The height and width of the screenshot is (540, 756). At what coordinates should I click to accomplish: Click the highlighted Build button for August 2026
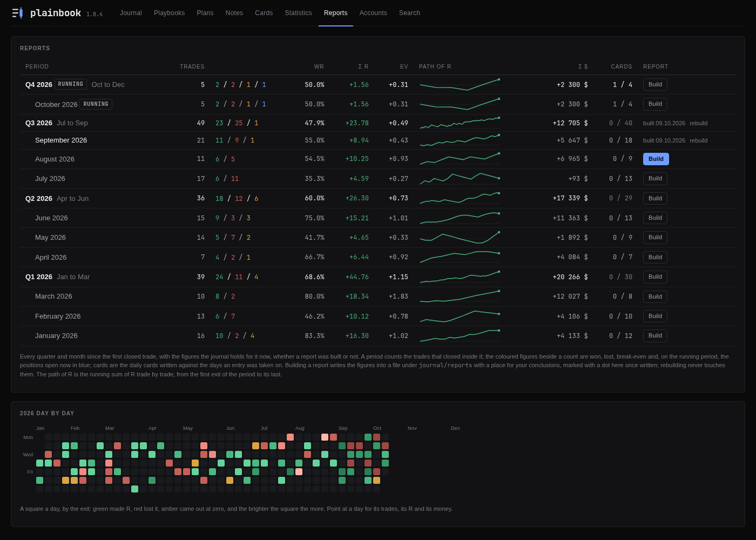(x=656, y=159)
